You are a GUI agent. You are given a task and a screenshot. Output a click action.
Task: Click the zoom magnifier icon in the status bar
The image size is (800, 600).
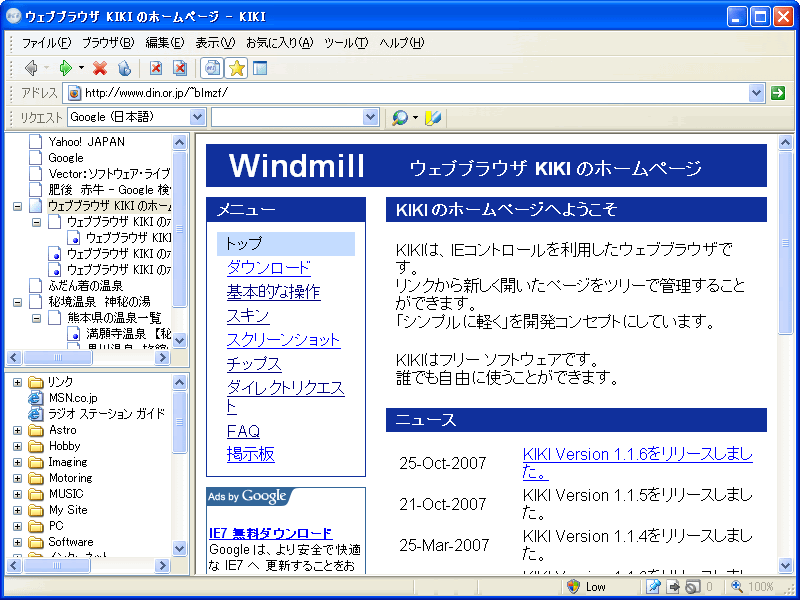coord(737,587)
